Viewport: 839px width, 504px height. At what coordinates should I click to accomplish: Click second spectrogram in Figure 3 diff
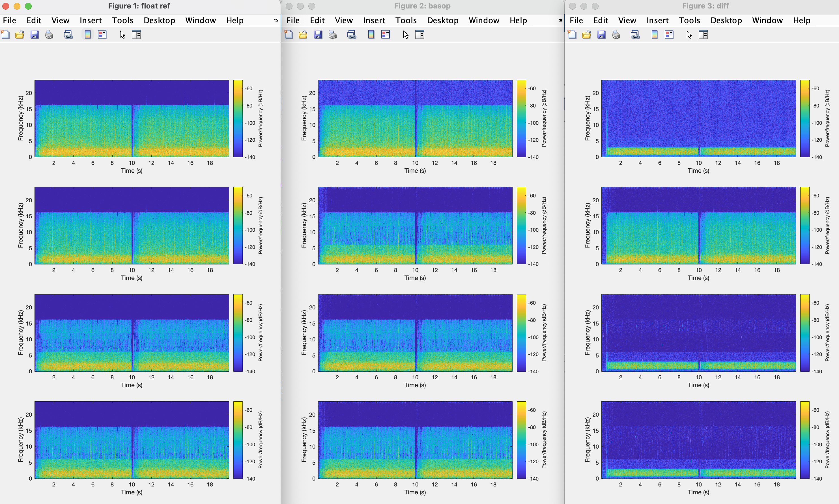(x=698, y=225)
